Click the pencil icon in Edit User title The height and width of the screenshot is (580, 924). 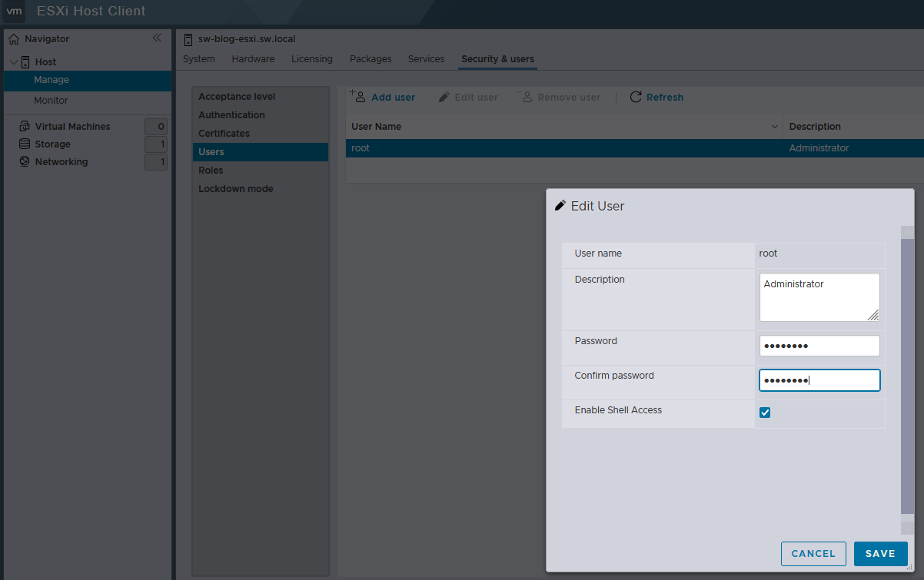560,206
